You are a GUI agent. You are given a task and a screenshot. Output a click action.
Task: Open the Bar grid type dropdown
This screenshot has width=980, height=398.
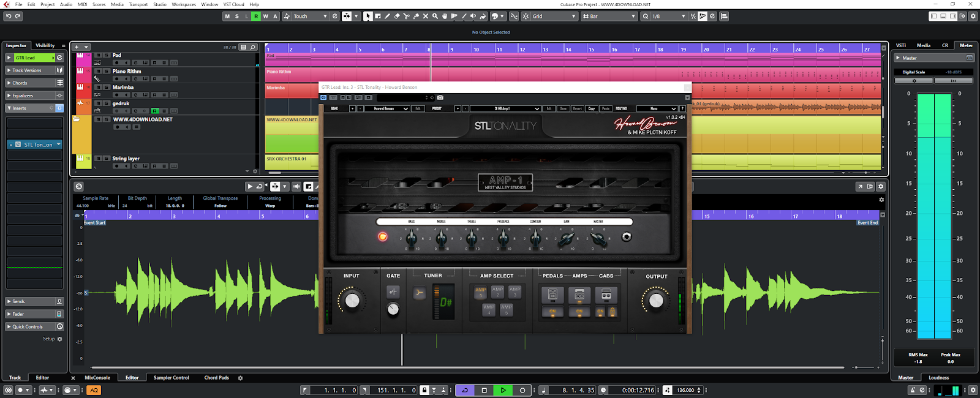point(609,16)
